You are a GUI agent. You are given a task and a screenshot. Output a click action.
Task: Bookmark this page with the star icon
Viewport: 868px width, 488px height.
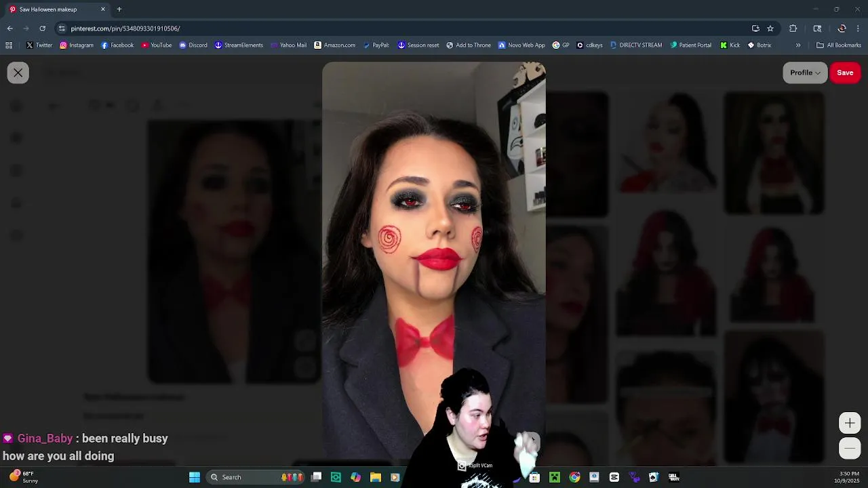(x=770, y=28)
